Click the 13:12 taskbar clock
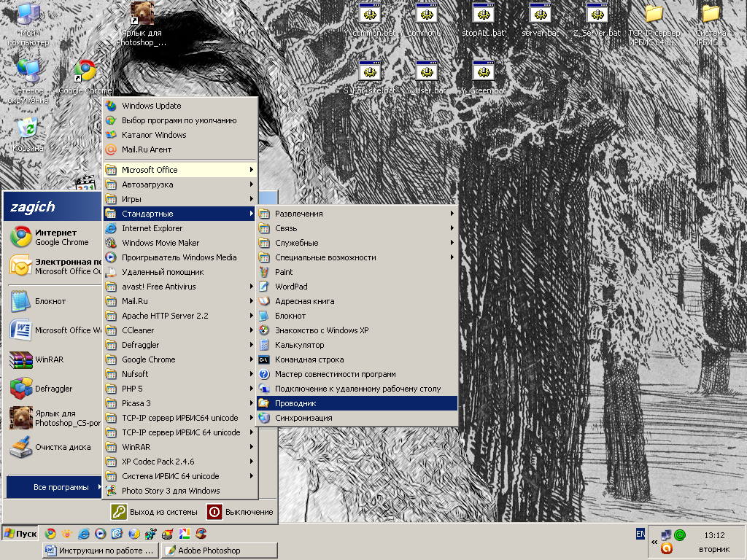This screenshot has width=747, height=560. (714, 535)
